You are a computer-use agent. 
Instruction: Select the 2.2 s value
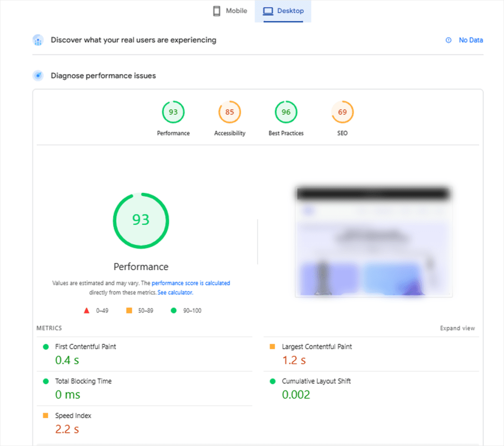[67, 429]
